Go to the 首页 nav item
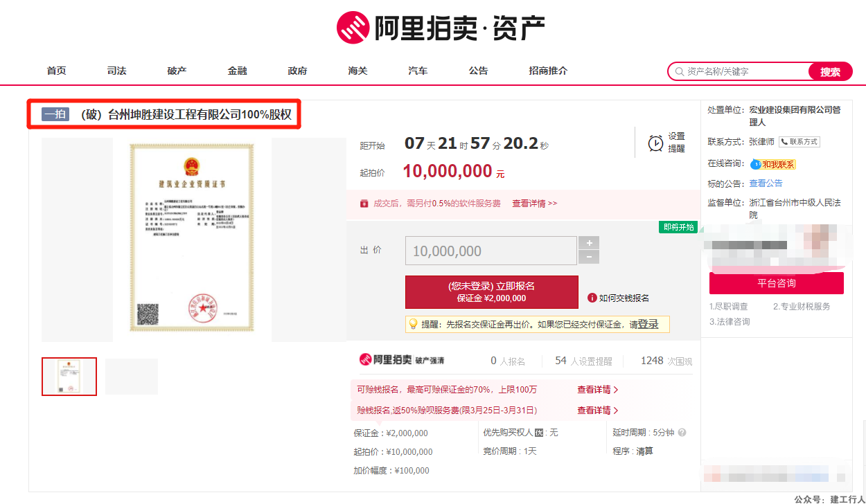 click(57, 71)
